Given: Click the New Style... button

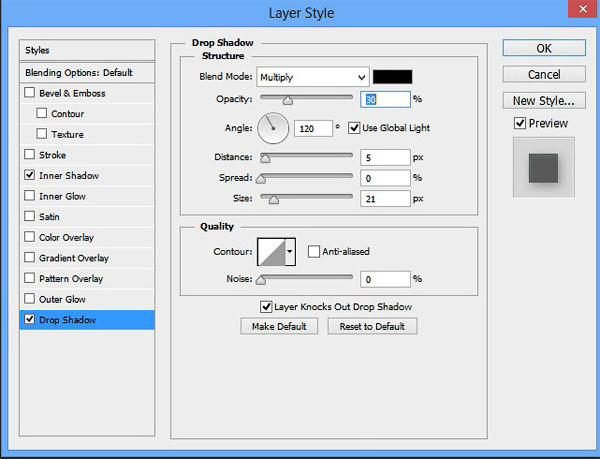Looking at the screenshot, I should (543, 100).
